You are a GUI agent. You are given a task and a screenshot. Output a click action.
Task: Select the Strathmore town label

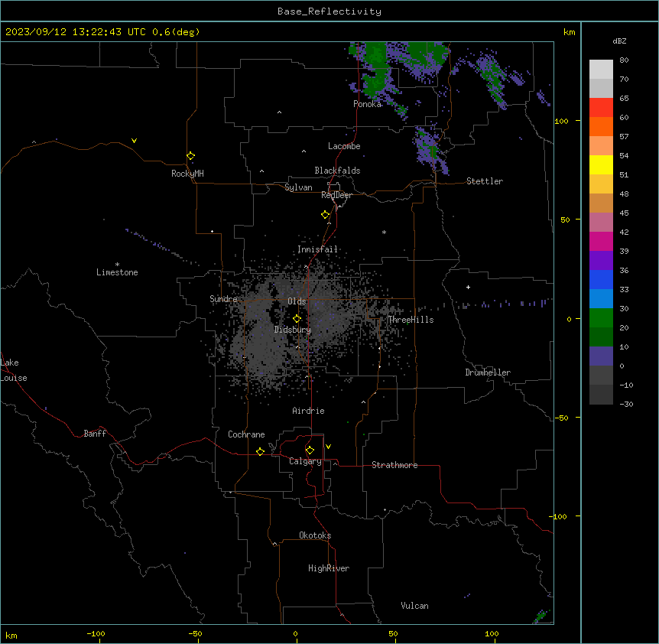point(394,465)
